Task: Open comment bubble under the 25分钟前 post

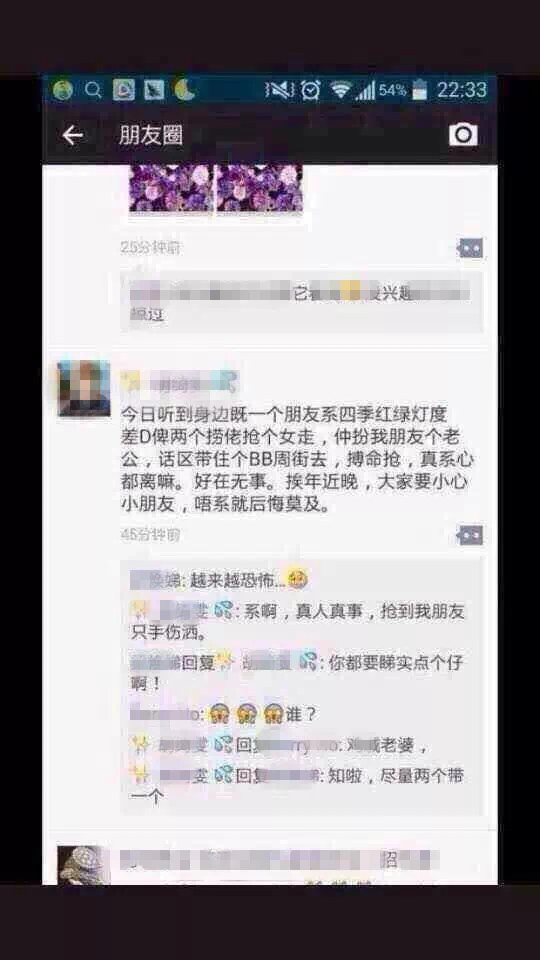Action: pos(470,248)
